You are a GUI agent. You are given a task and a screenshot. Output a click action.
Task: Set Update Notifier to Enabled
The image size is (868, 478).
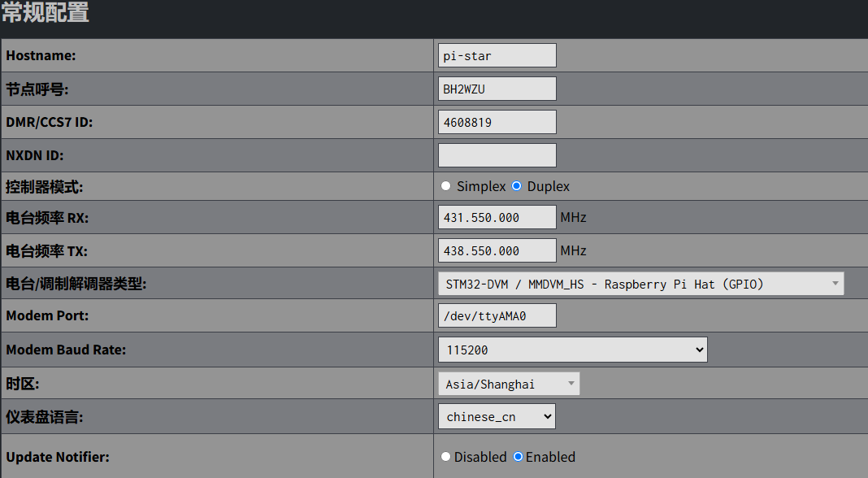(x=518, y=457)
